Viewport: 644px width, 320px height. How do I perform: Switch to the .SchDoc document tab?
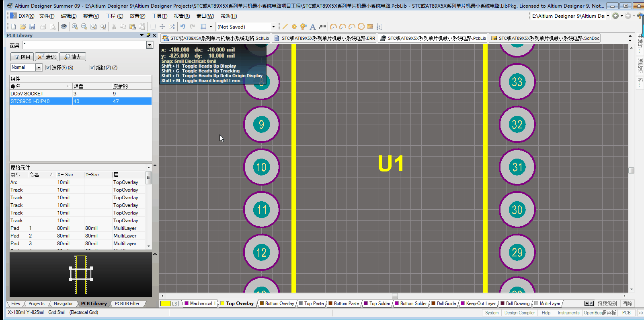click(x=545, y=38)
